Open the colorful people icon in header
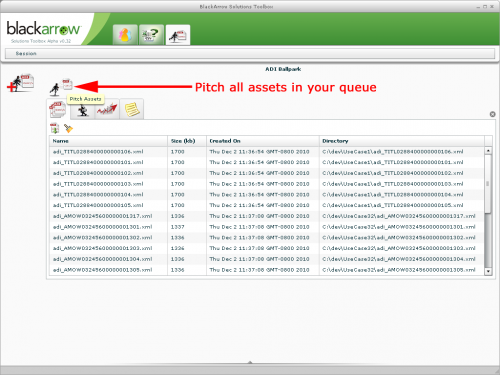Screen dimensions: 500x375 (125, 35)
